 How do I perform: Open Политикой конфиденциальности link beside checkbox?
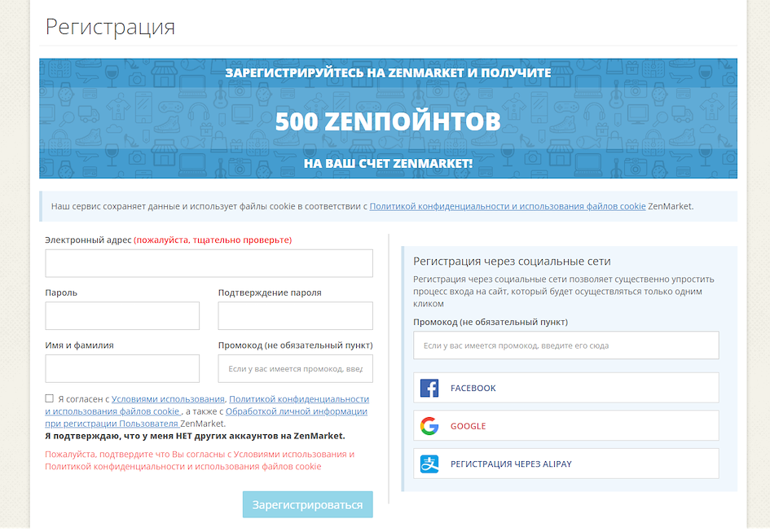click(x=299, y=399)
